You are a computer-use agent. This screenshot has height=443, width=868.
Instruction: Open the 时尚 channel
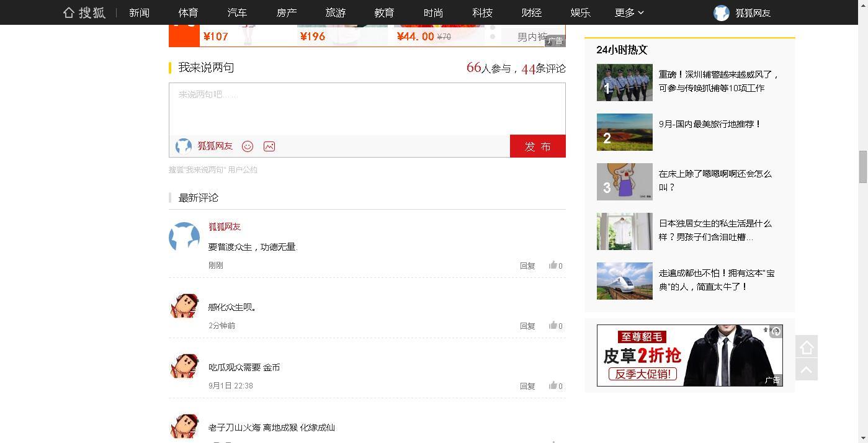pos(433,12)
